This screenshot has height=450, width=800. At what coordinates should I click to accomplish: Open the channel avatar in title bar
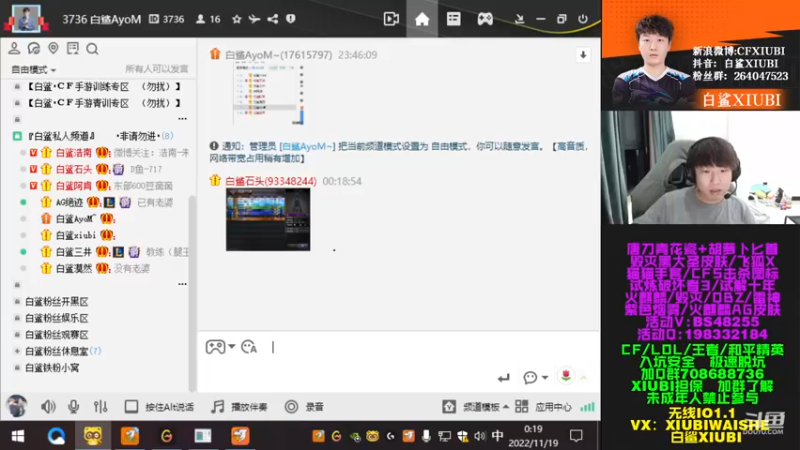(26, 19)
